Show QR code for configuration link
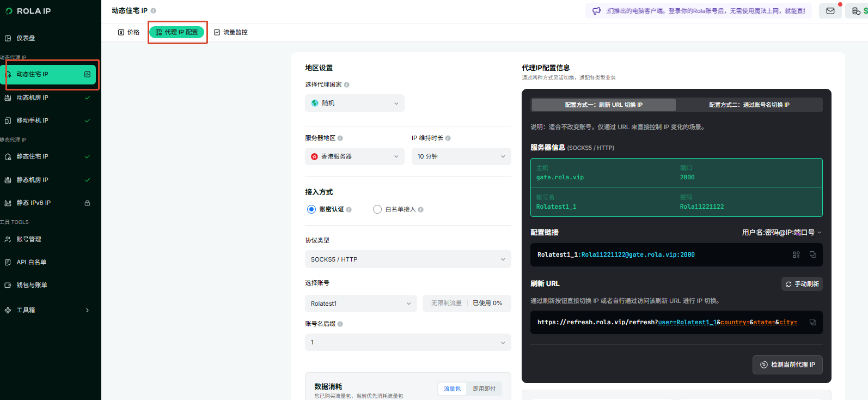 click(796, 254)
